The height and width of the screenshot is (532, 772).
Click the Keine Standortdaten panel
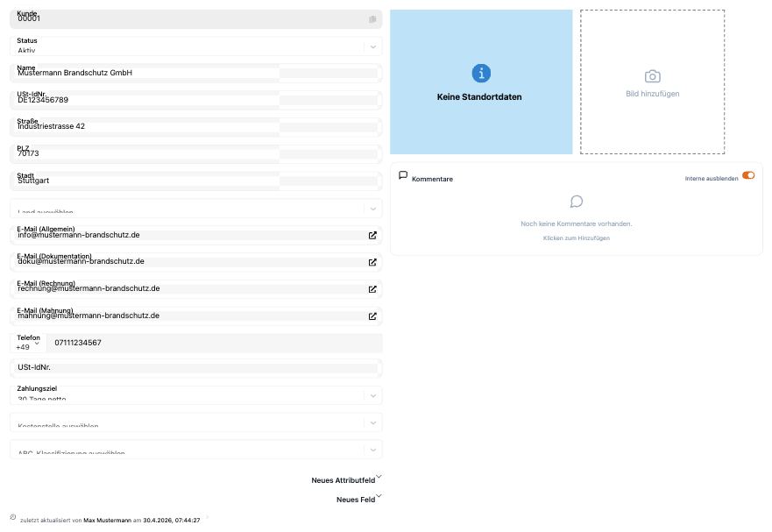tap(481, 82)
